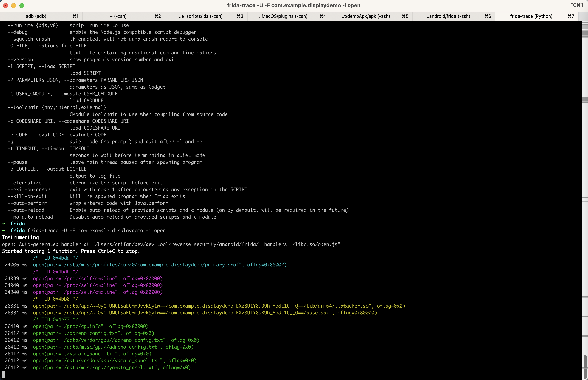Screen dimensions: 588x380
Task: Click the ./yamato_panel.txt open() line
Action: (x=78, y=354)
